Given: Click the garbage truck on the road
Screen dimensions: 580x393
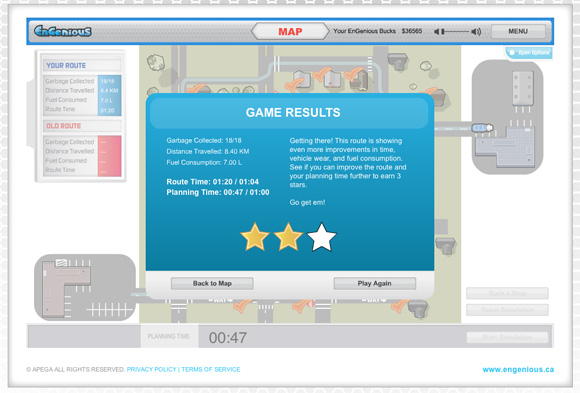Looking at the screenshot, I should [482, 128].
